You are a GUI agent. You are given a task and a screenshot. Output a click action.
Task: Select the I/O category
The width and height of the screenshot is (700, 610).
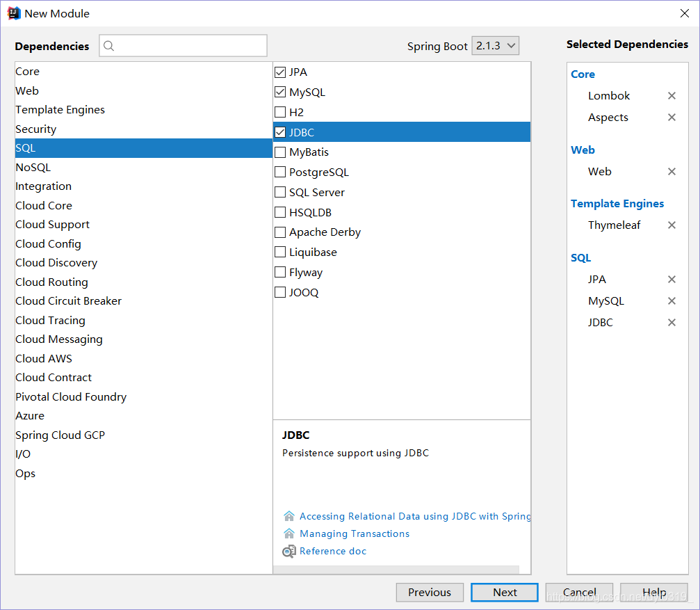143,454
